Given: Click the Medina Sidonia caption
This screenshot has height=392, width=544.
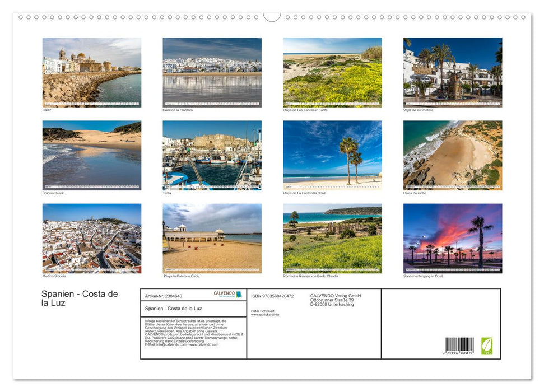Looking at the screenshot, I should [54, 276].
